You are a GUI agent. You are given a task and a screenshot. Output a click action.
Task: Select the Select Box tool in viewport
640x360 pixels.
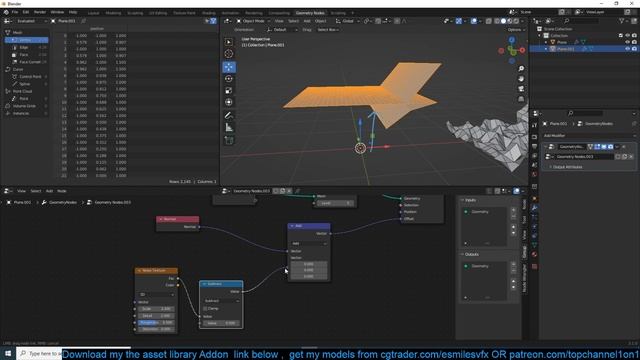tap(229, 42)
